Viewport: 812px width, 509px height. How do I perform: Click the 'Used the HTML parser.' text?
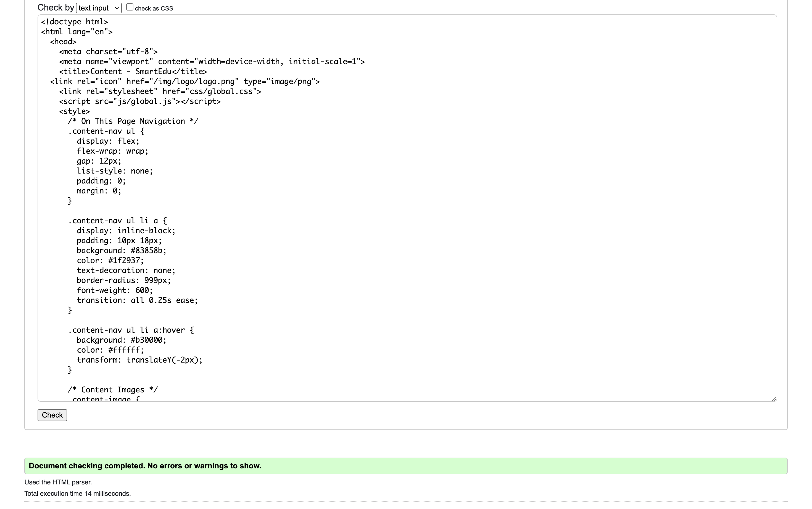[x=58, y=482]
